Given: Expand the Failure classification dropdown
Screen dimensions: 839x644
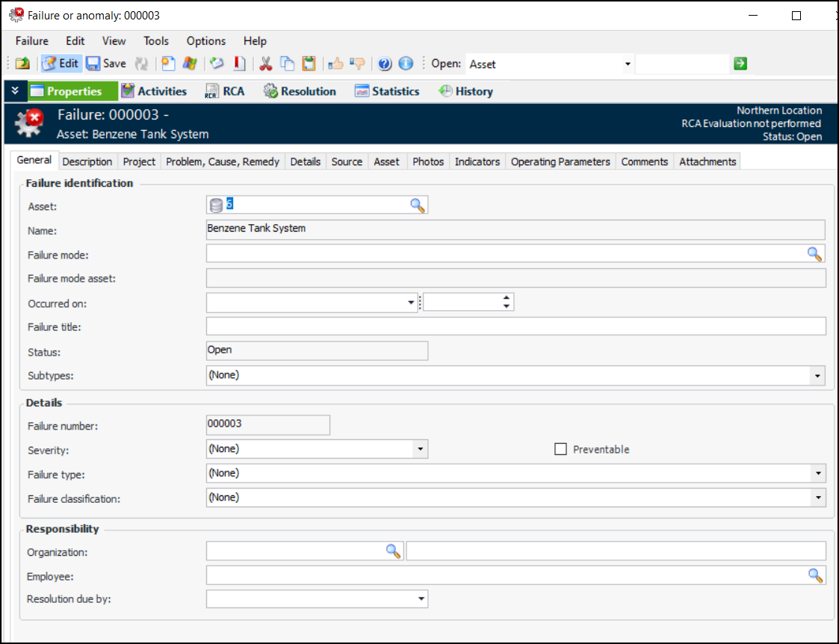Looking at the screenshot, I should click(x=818, y=498).
